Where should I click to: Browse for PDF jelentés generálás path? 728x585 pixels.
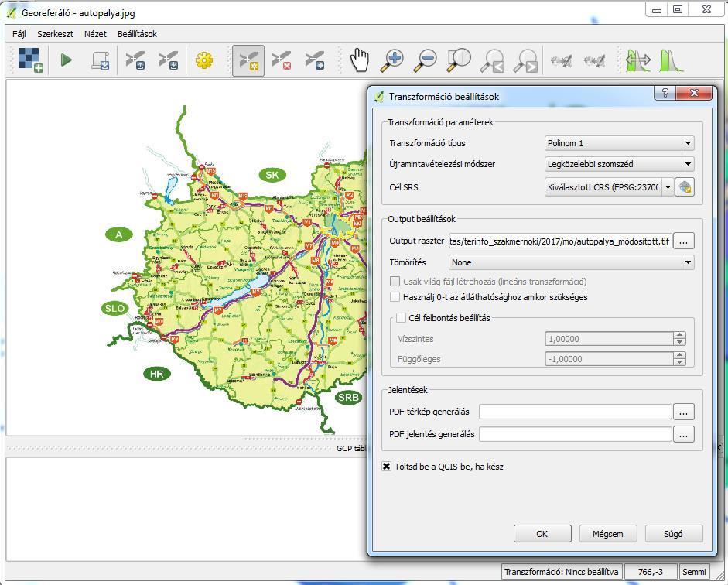[x=683, y=435]
